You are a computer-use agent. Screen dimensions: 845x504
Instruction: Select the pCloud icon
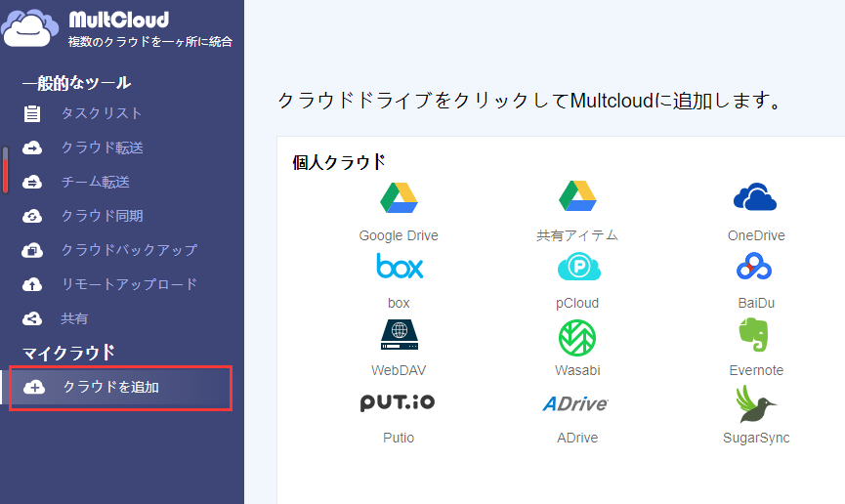[578, 267]
